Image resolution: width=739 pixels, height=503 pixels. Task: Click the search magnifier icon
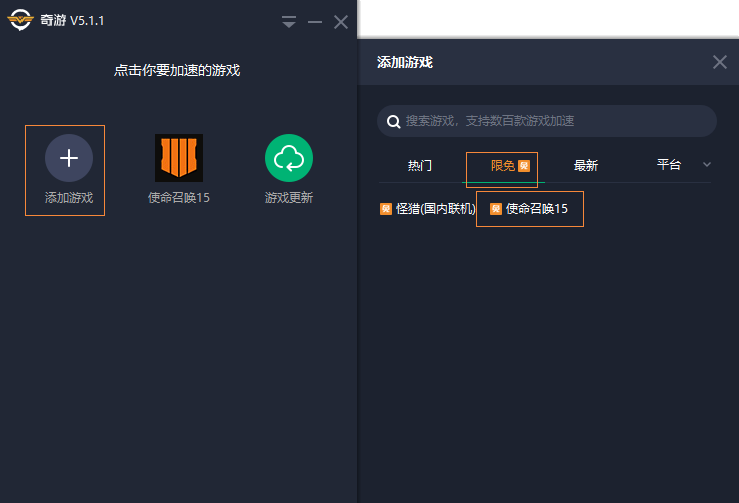click(394, 122)
